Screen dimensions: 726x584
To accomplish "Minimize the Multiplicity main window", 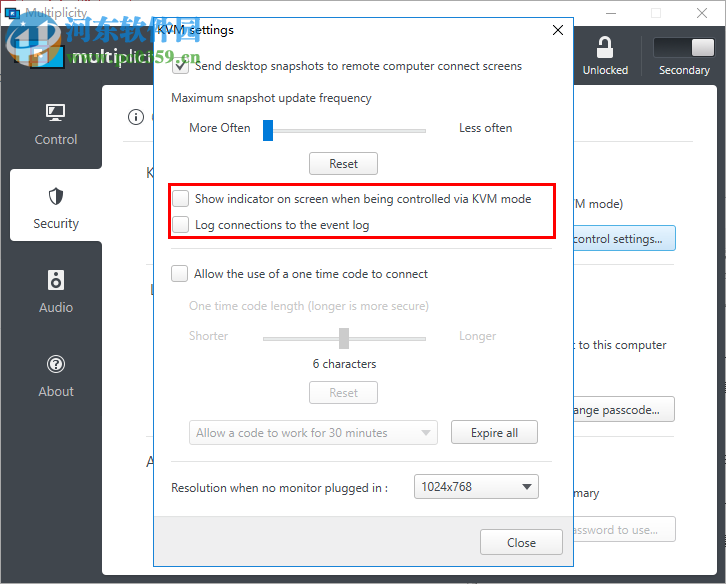I will (611, 13).
